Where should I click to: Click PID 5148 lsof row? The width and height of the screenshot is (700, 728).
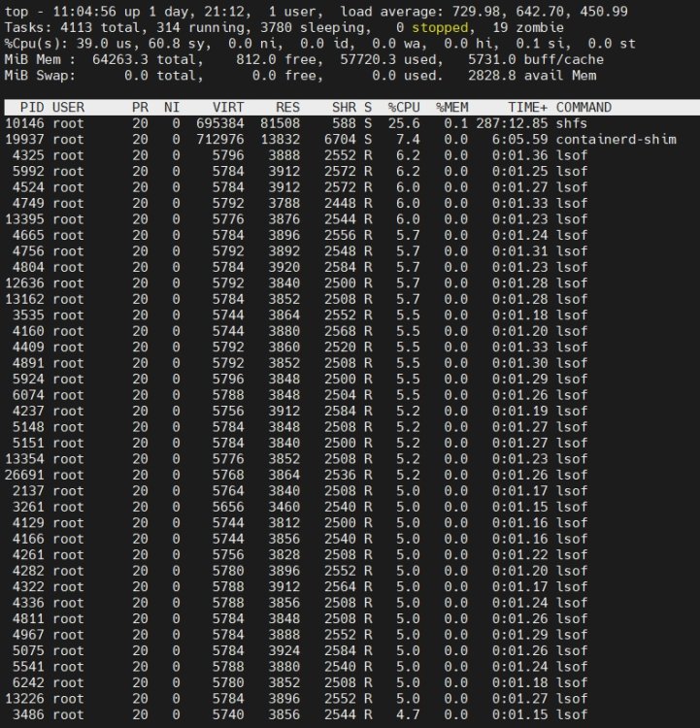(x=296, y=427)
